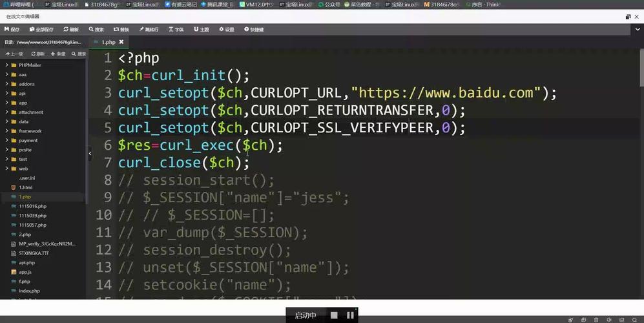
Task: Search files using sidebar 搜索 button
Action: point(78,54)
